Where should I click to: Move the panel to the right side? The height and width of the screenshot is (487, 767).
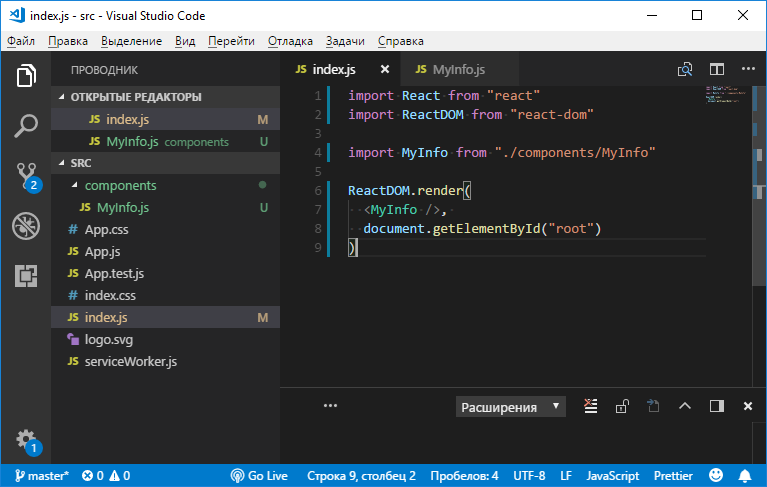point(717,406)
